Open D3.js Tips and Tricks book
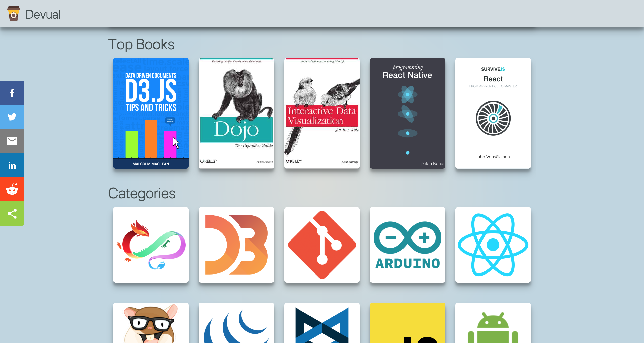Screen dimensions: 644x343 click(x=151, y=113)
